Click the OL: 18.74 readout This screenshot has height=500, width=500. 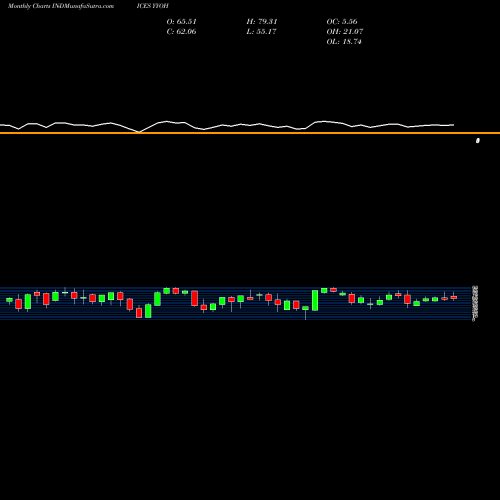click(344, 41)
